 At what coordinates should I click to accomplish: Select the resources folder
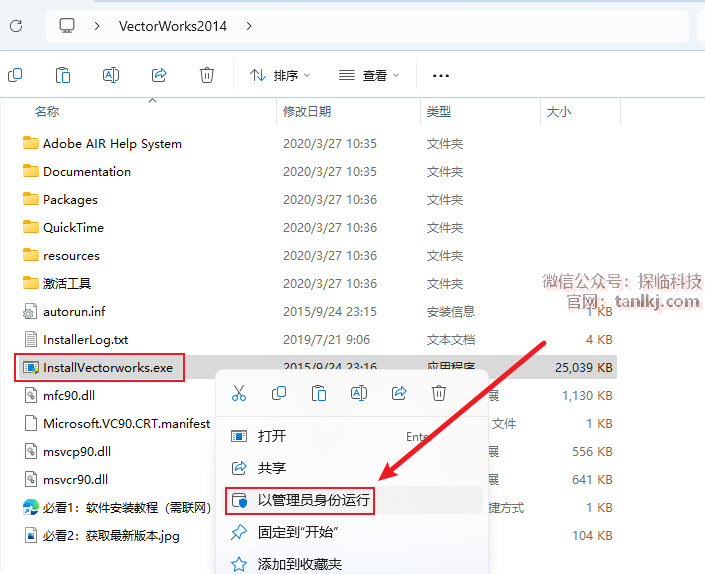[71, 256]
